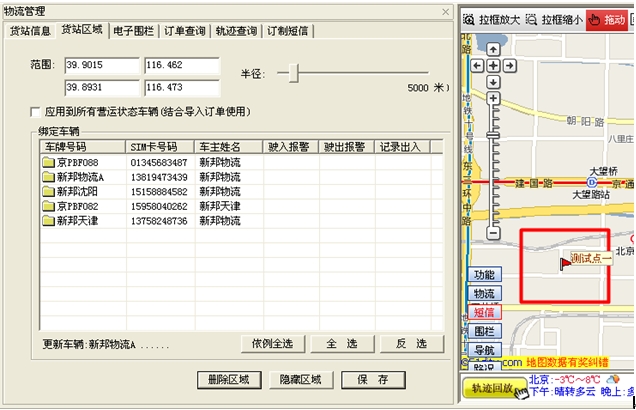This screenshot has width=636, height=410.
Task: Click the 半径 radius slider handle
Action: click(293, 73)
